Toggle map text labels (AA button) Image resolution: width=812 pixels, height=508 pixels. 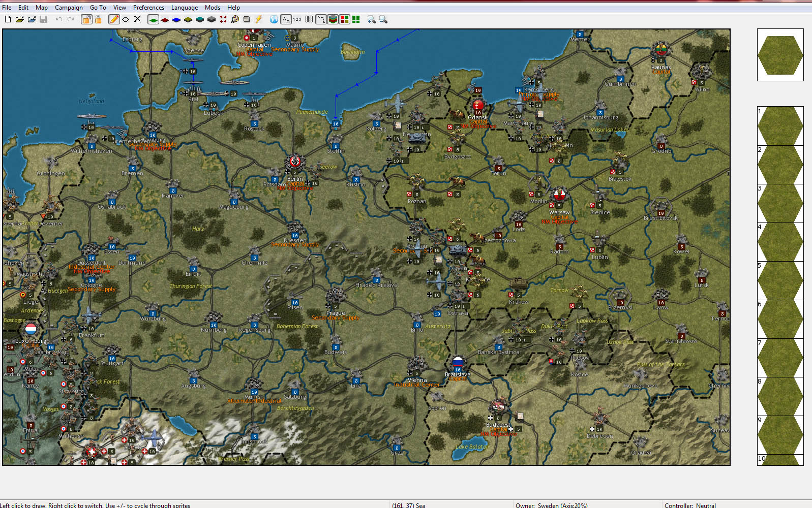[x=286, y=19]
